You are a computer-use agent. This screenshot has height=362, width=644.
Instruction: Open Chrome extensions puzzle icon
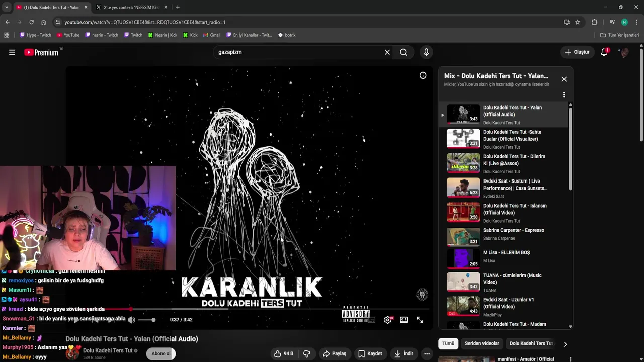point(594,22)
